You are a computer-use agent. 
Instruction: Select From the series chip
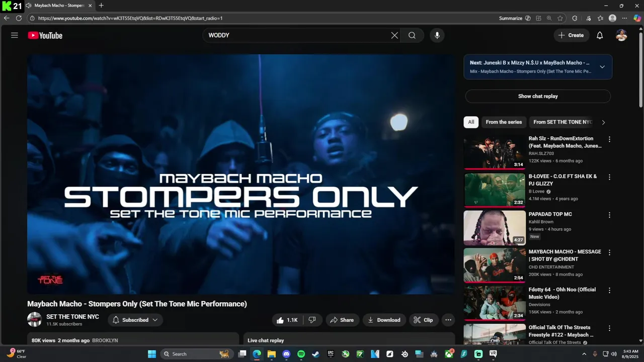(x=504, y=122)
